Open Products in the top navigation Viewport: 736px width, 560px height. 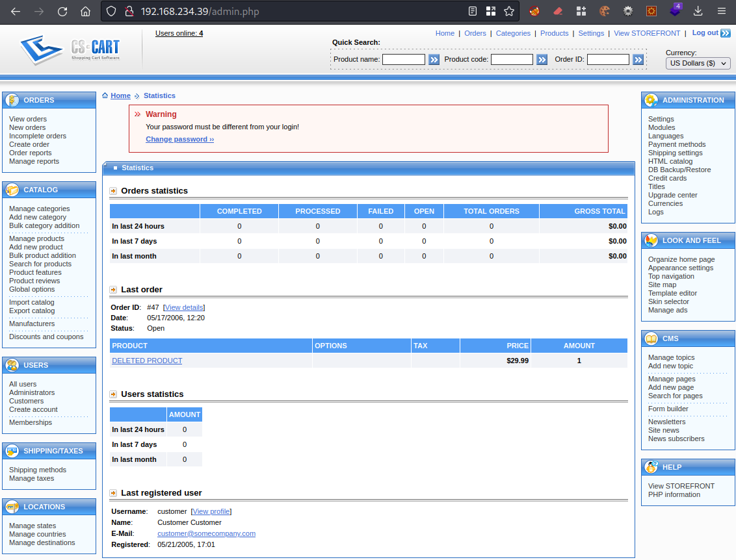554,33
